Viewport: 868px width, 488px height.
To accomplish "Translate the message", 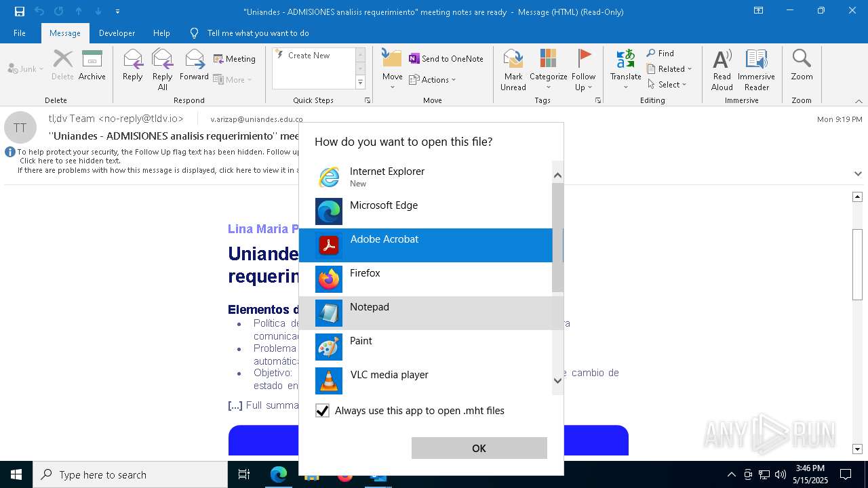I will tap(625, 70).
